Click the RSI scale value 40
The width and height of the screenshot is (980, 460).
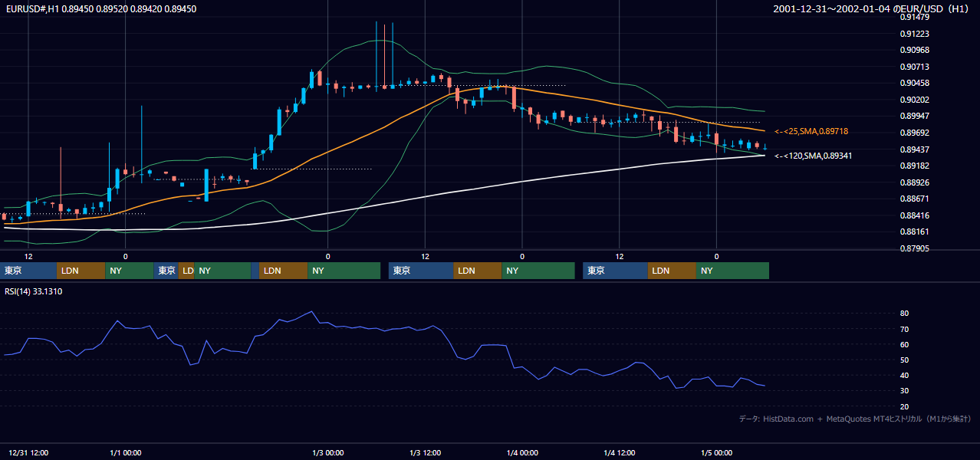coord(904,375)
